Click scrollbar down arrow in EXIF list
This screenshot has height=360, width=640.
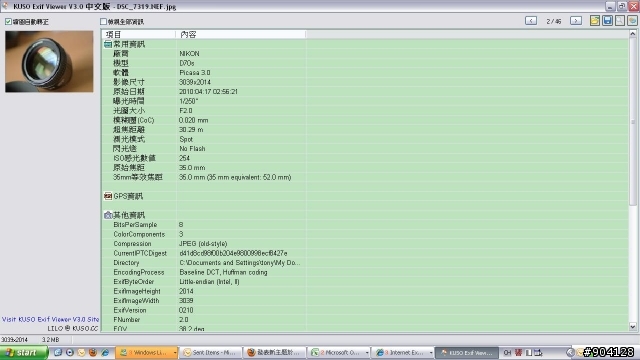click(x=633, y=327)
